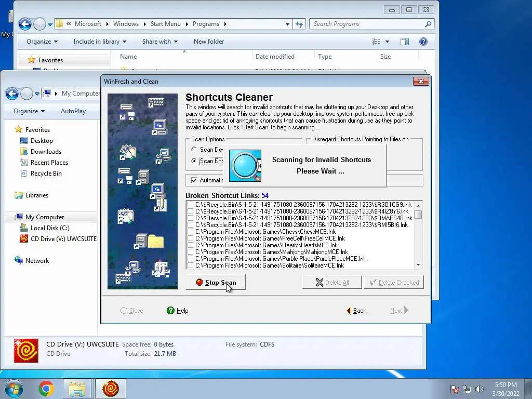Click the broken links list scroll-up arrow
Viewport: 532px width, 399px height.
point(418,205)
